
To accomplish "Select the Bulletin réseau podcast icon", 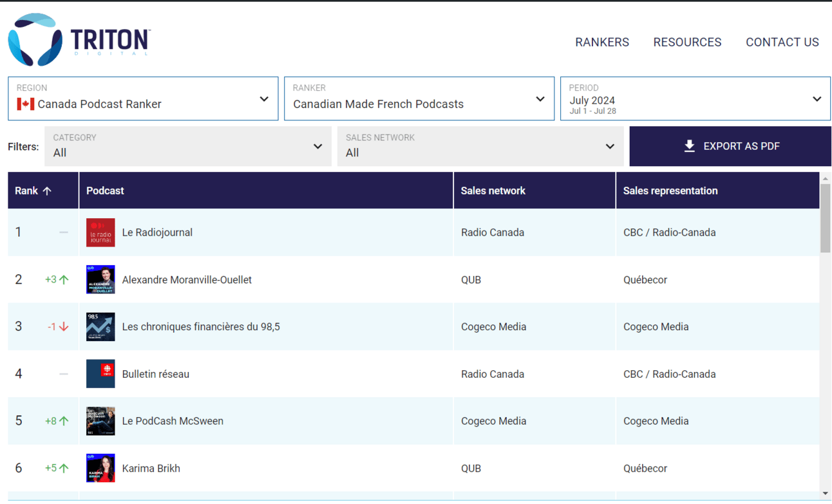I will (100, 374).
